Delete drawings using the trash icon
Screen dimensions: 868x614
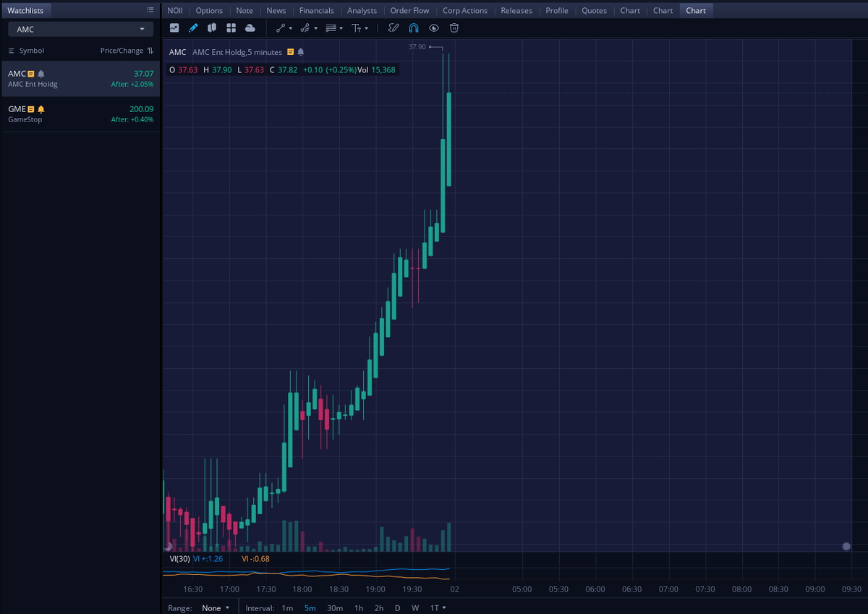[x=454, y=27]
